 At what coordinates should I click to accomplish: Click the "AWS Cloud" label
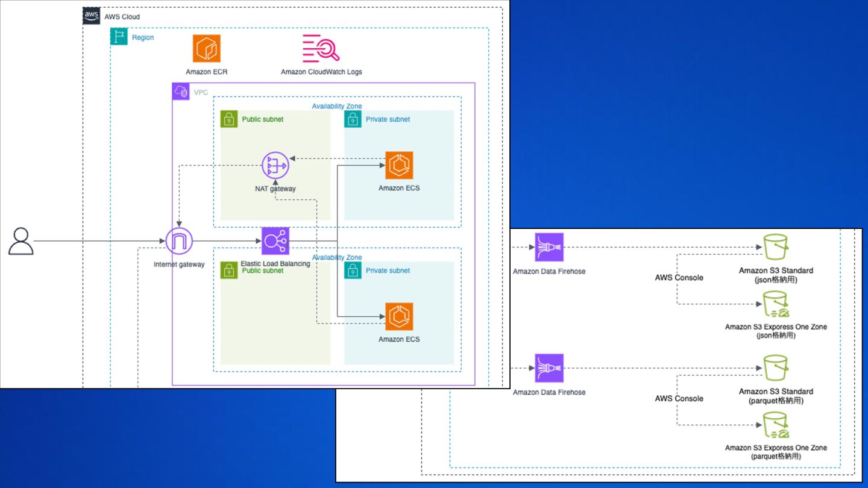click(122, 17)
